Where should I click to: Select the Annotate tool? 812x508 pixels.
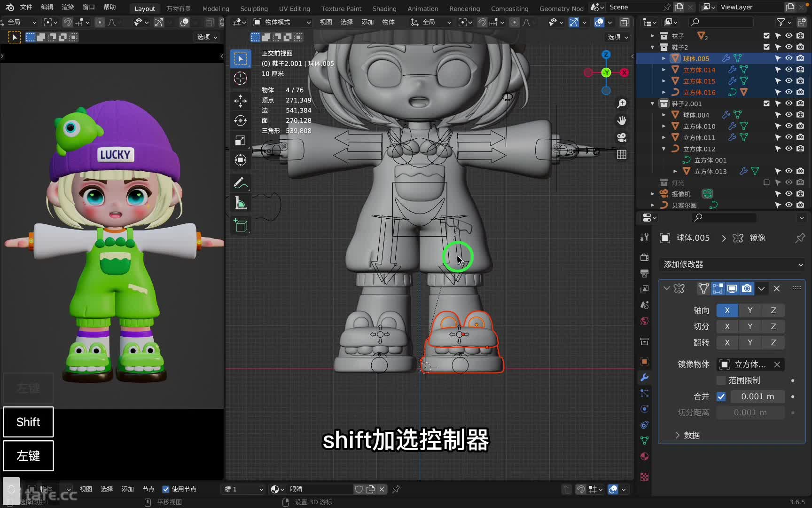[x=240, y=183]
